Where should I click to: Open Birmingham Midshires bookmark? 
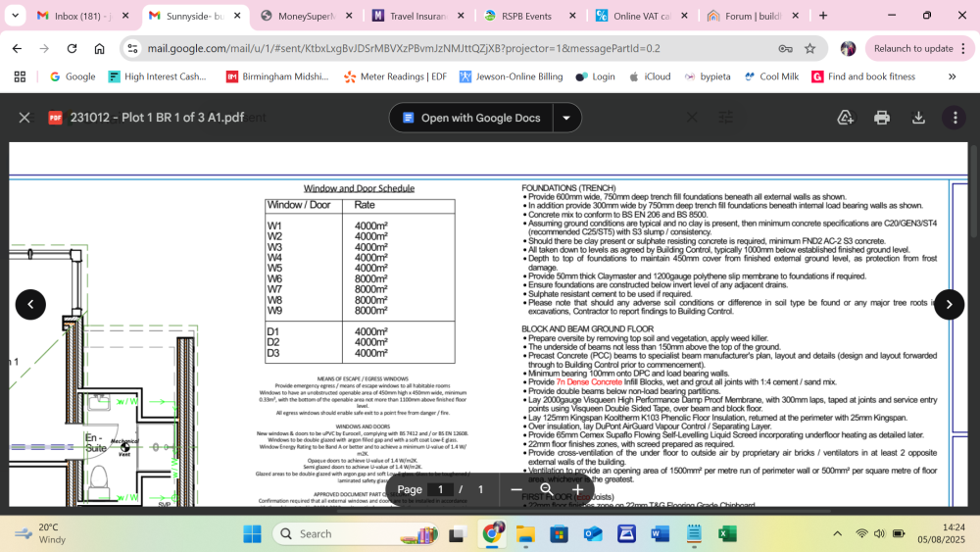pyautogui.click(x=277, y=76)
